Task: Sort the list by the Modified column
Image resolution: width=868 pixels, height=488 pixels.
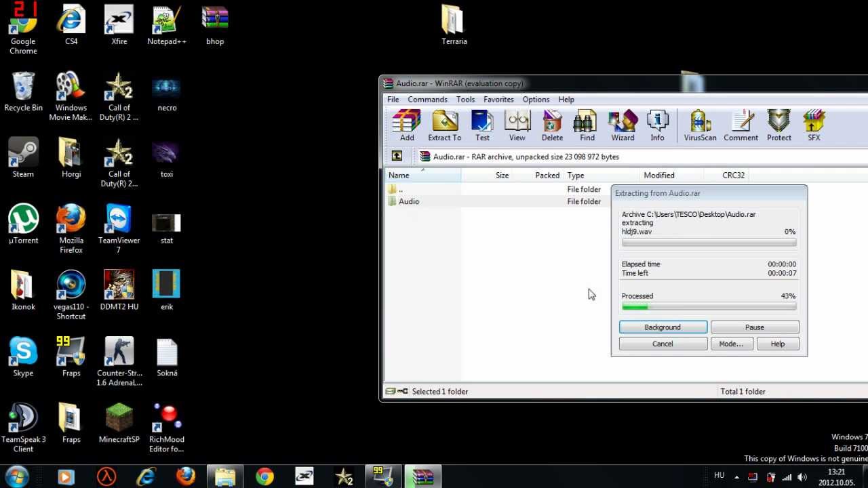Action: [671, 176]
